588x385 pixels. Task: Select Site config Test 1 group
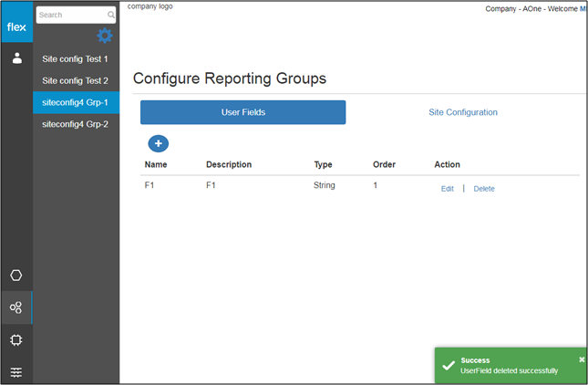coord(76,59)
